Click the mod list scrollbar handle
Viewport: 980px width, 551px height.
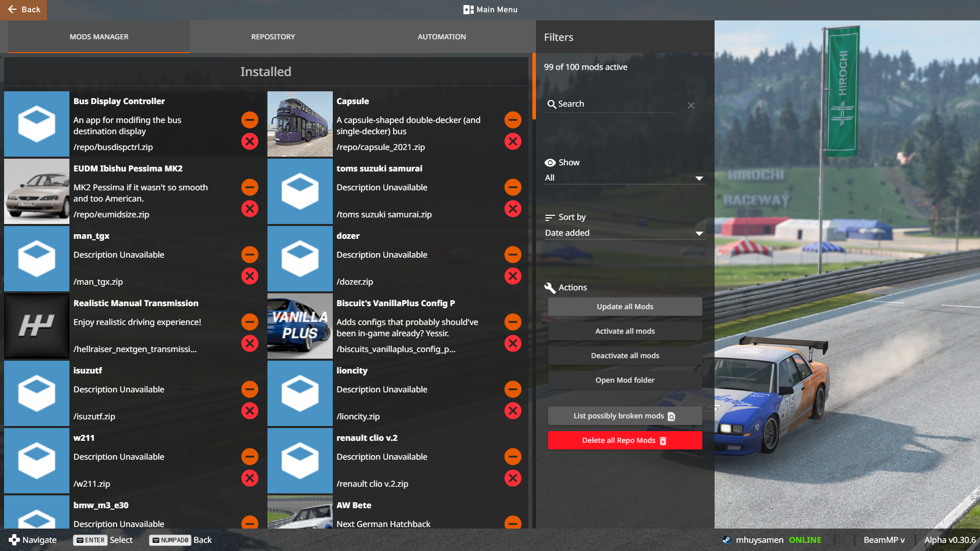(534, 86)
